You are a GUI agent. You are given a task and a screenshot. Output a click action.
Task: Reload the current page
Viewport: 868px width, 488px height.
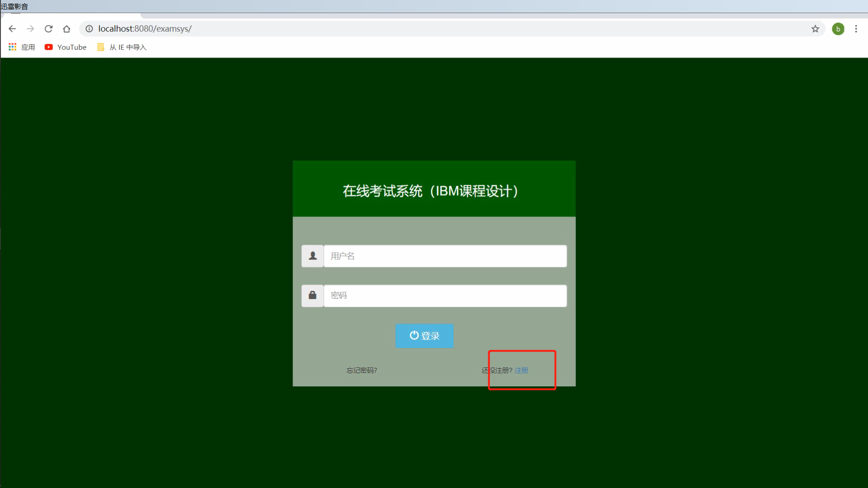coord(48,29)
